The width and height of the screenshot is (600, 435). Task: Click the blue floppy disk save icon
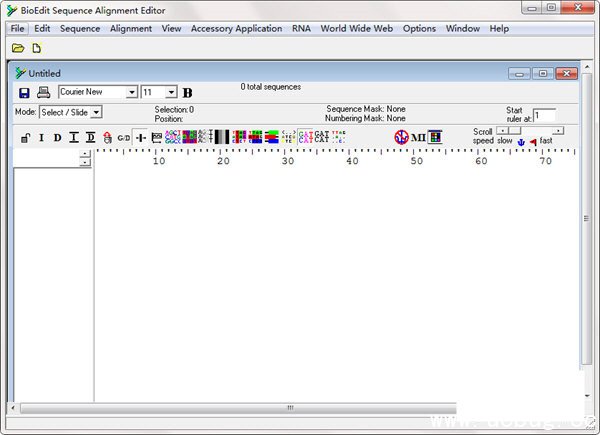(24, 92)
